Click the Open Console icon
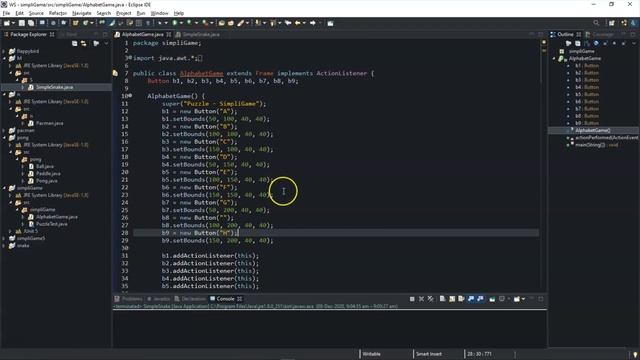This screenshot has height=360, width=640. pyautogui.click(x=517, y=299)
